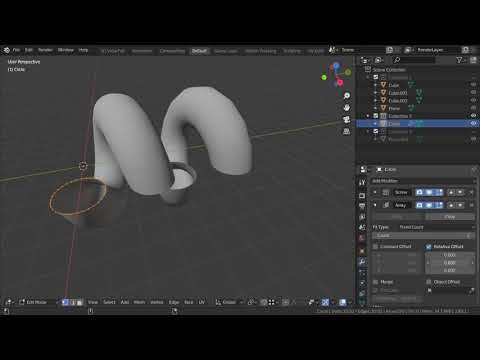Open the Render menu
The width and height of the screenshot is (480, 360).
tap(45, 50)
